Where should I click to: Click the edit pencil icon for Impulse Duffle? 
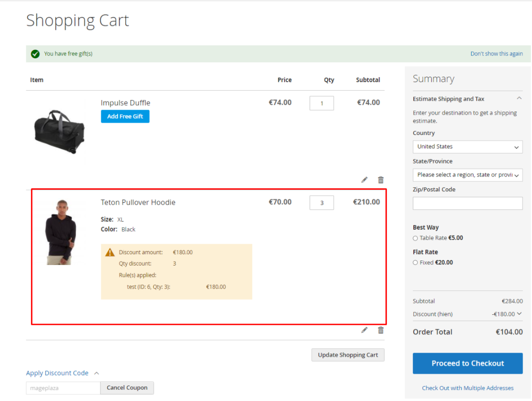click(364, 180)
